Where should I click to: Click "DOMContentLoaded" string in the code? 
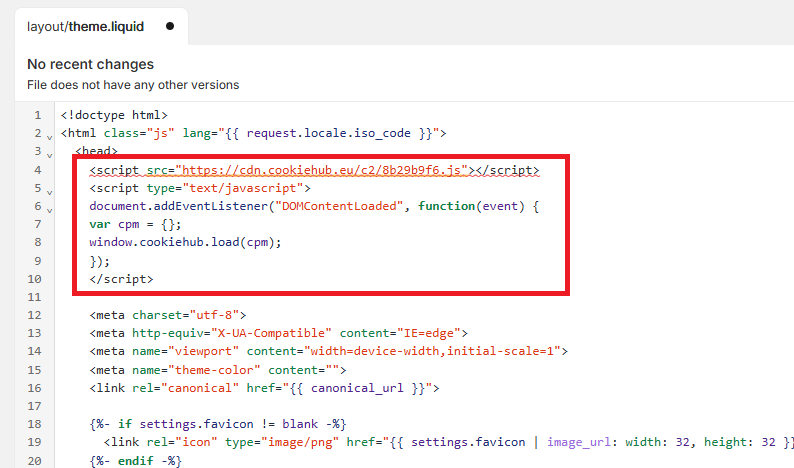(339, 206)
